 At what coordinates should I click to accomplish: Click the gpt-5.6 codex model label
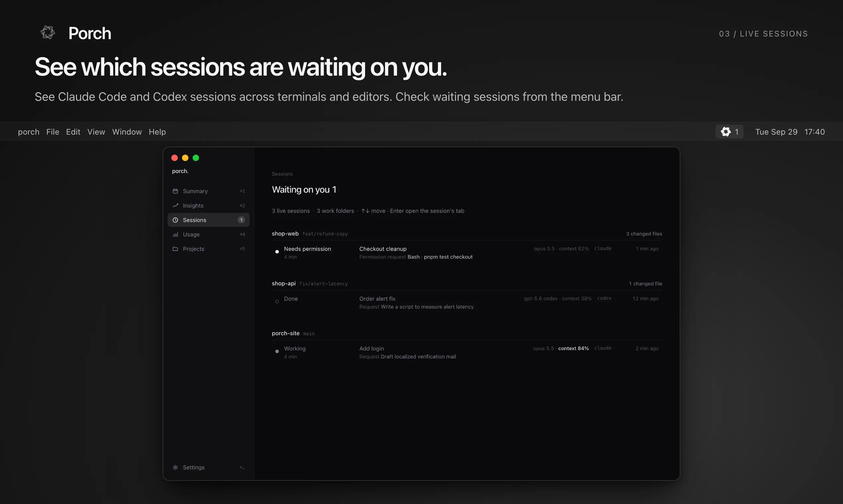point(540,299)
